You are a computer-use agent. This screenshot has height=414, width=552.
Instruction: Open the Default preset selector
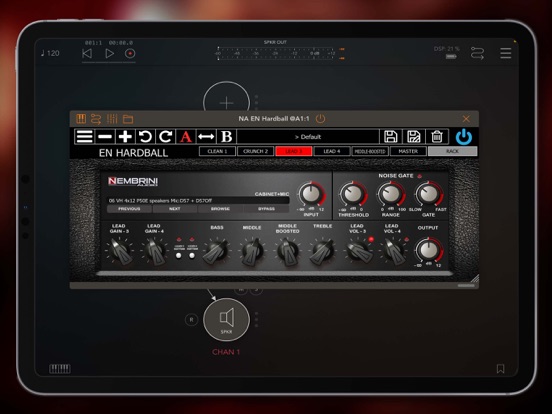(x=308, y=137)
